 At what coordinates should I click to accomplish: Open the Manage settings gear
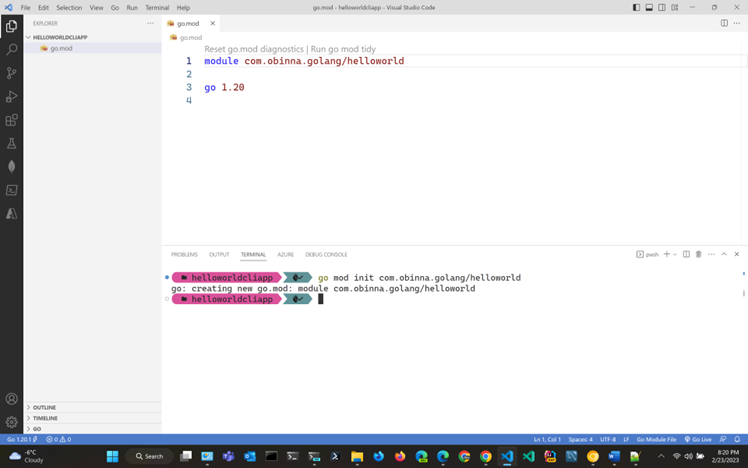coord(11,422)
